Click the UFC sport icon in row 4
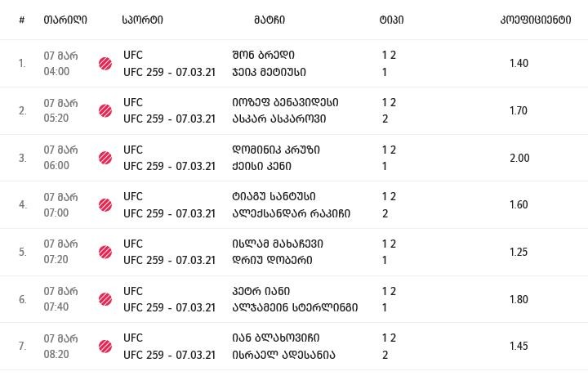Viewport: 588px width, 376px height. [105, 204]
